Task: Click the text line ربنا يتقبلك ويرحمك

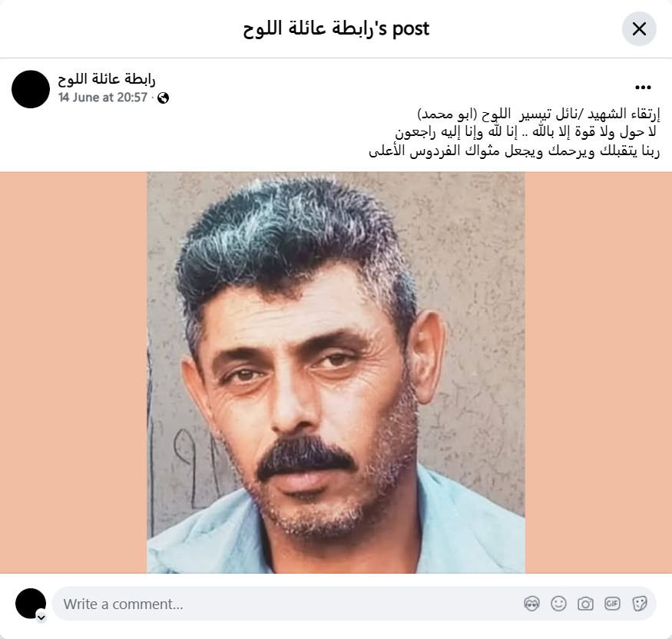Action: [x=515, y=151]
